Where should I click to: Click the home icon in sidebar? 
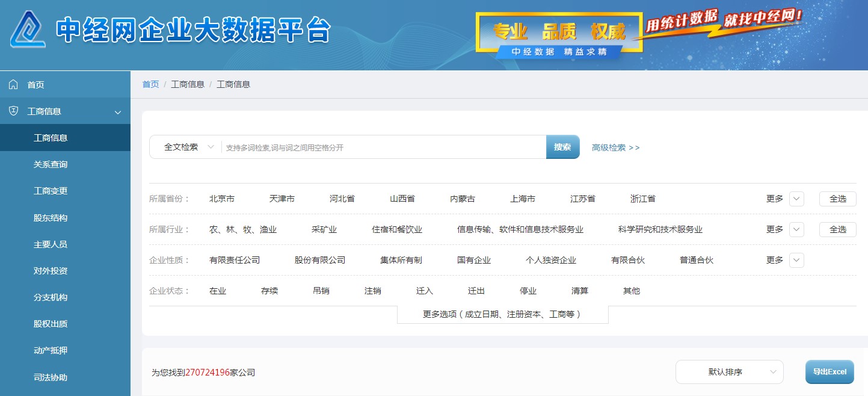(x=13, y=85)
